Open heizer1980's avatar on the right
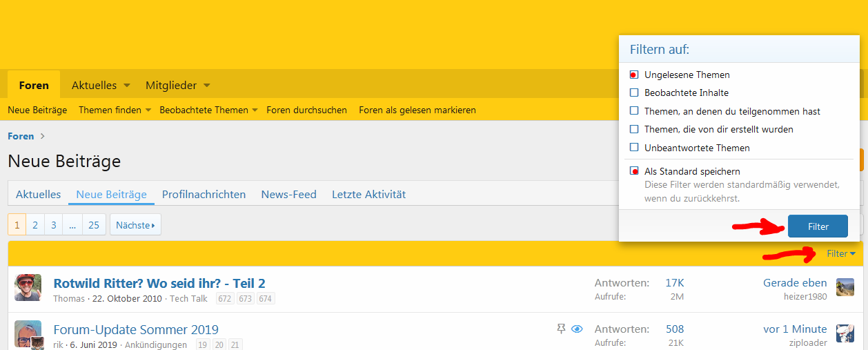The width and height of the screenshot is (868, 350). pyautogui.click(x=845, y=287)
